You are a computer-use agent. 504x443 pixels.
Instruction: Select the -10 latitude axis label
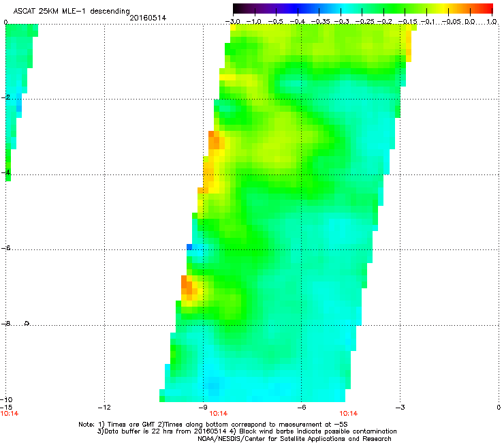pos(6,399)
